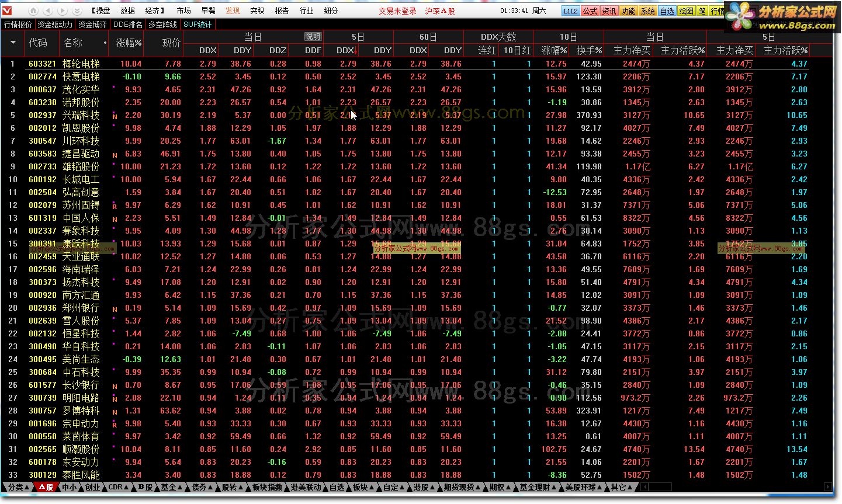This screenshot has height=504, width=842.
Task: Open the 行业 menu
Action: 306,11
